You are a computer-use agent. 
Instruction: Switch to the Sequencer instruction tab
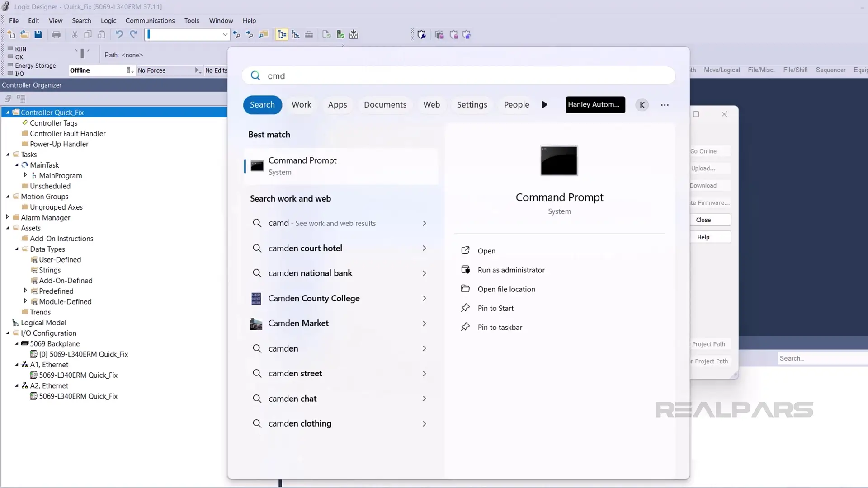click(830, 70)
